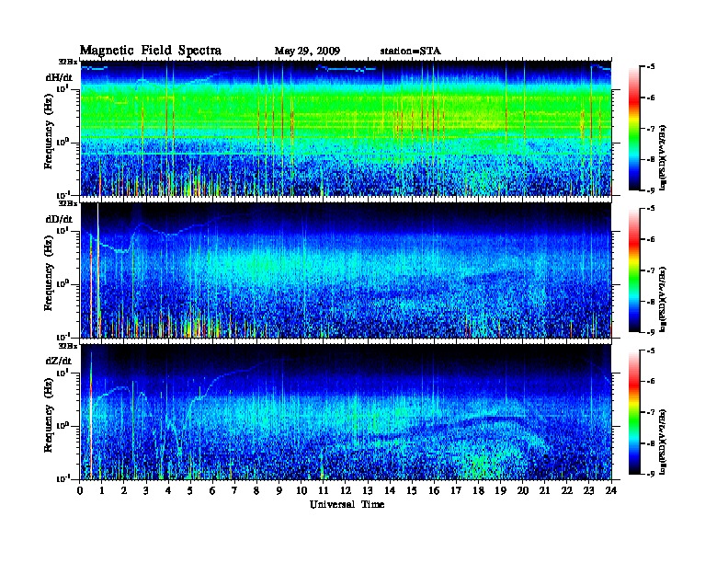This screenshot has width=728, height=563.
Task: Click the 10^0 tick label of the dH/dt panel
Action: pyautogui.click(x=63, y=143)
